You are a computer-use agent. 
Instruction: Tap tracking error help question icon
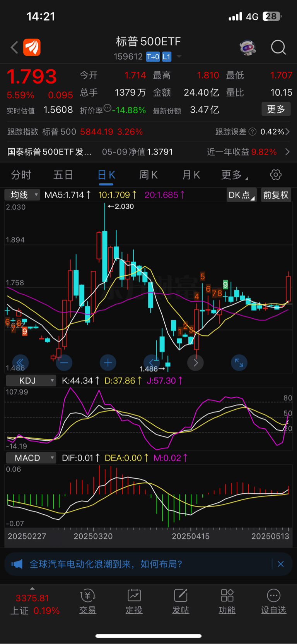(x=253, y=132)
